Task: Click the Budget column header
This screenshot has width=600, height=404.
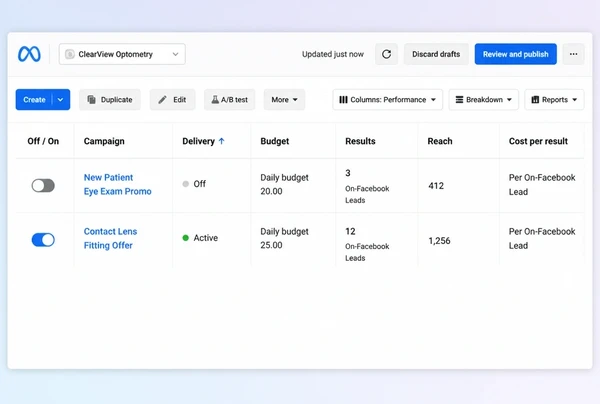Action: [x=275, y=141]
